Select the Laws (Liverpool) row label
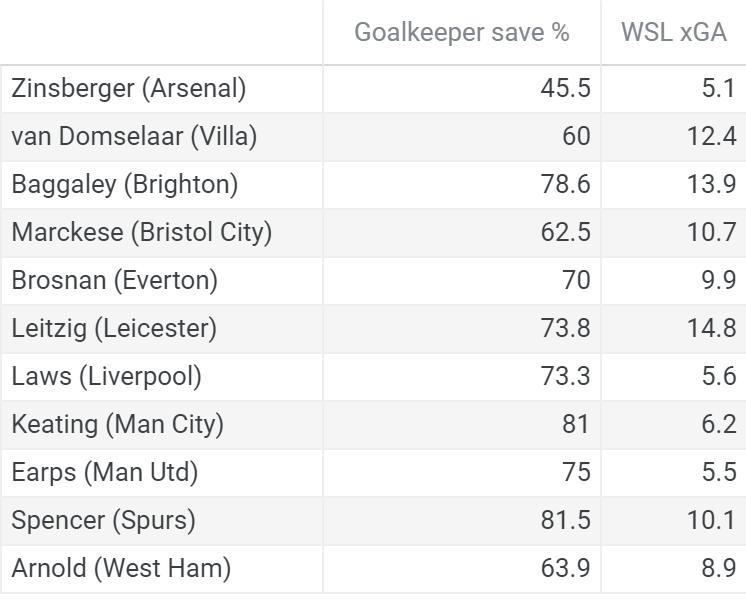Screen dimensions: 746x616 click(107, 376)
